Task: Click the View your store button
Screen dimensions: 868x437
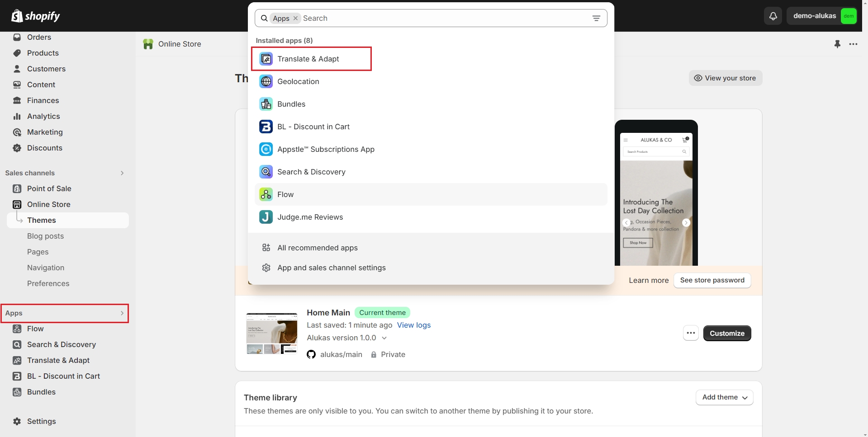Action: (725, 78)
